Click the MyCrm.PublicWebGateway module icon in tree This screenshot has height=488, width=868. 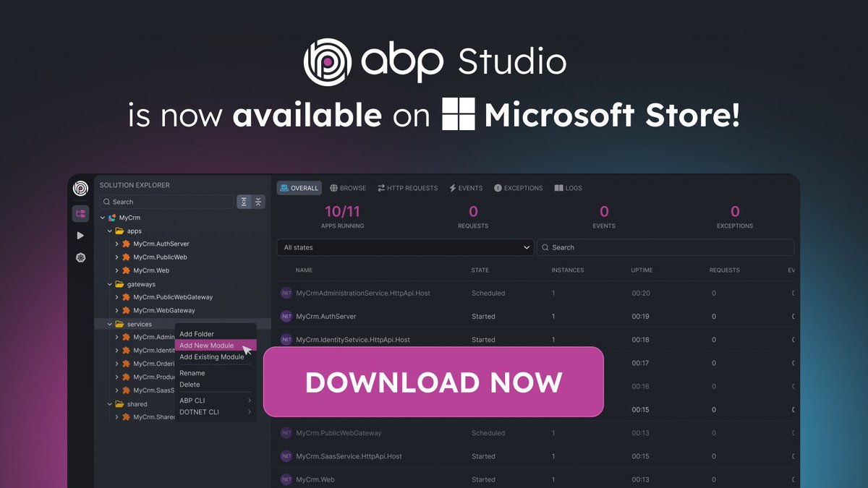pos(126,297)
